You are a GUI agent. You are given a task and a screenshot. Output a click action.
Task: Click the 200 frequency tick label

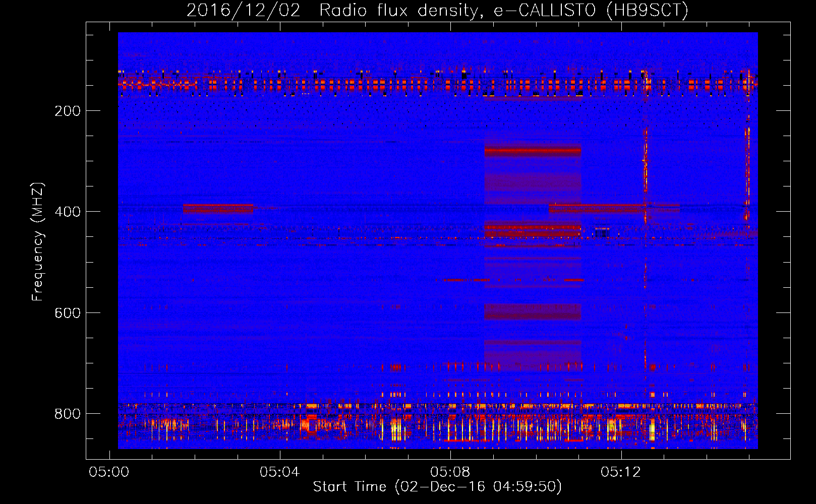(68, 111)
